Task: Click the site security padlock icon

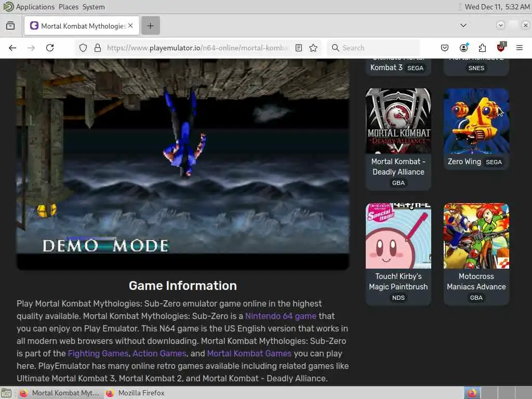Action: coord(98,48)
